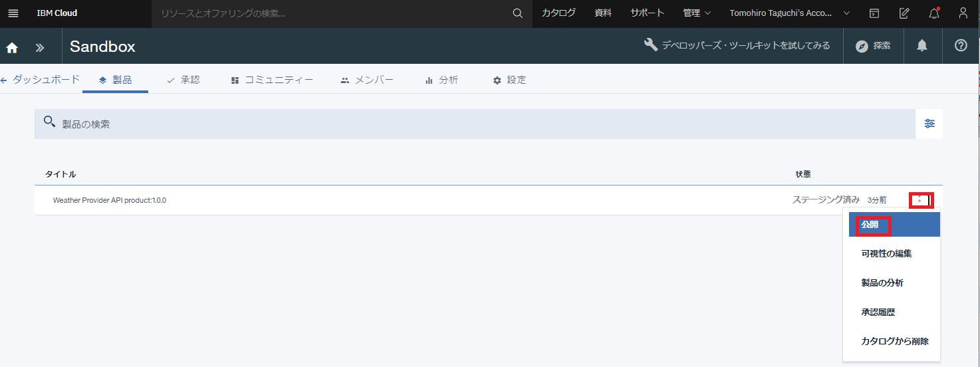Switch to the メンバー tab
The width and height of the screenshot is (980, 367).
tap(367, 80)
